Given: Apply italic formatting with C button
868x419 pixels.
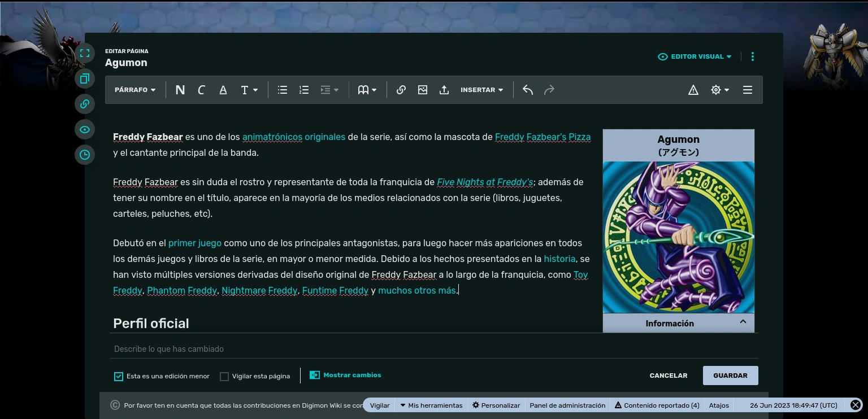Looking at the screenshot, I should tap(201, 90).
